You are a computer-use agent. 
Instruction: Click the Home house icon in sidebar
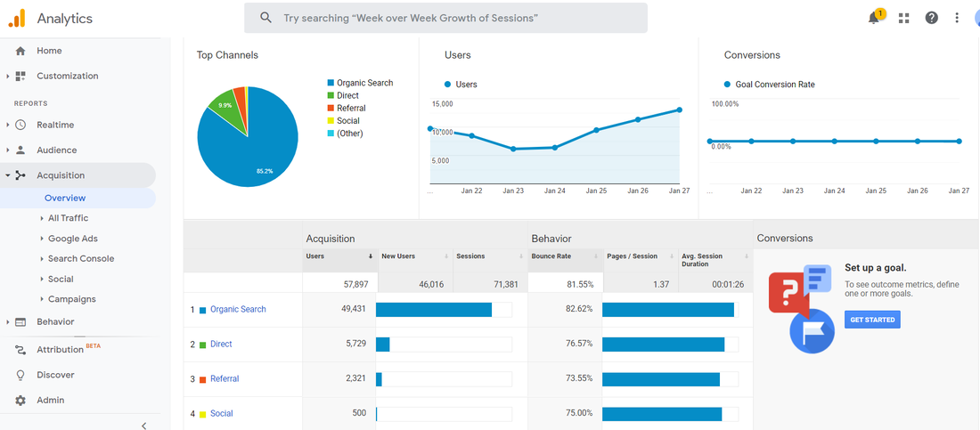coord(20,51)
